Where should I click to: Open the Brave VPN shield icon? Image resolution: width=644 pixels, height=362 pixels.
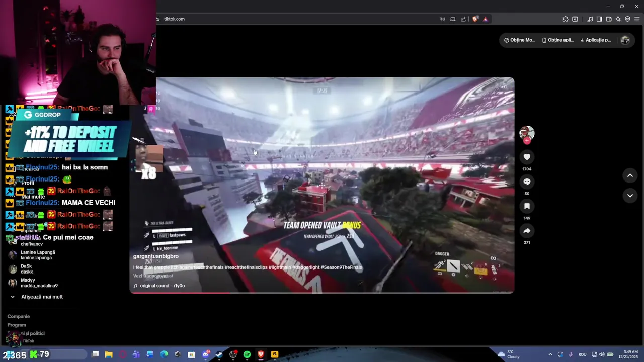pyautogui.click(x=627, y=19)
